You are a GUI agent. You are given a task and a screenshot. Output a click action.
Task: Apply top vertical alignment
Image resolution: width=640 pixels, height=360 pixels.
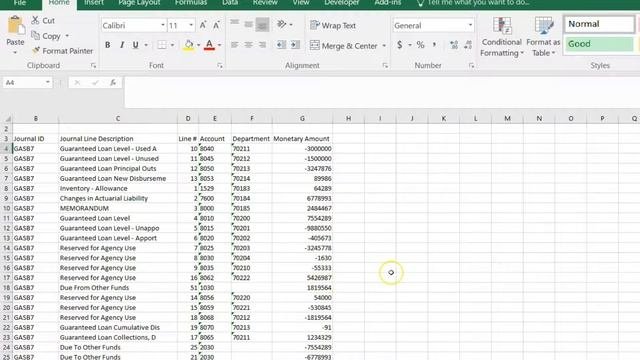tap(235, 22)
